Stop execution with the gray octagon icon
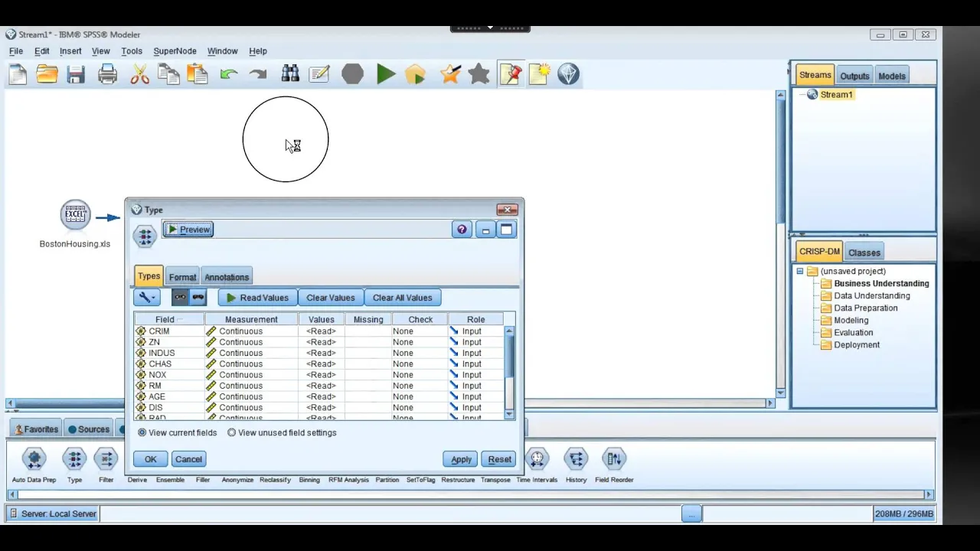The height and width of the screenshot is (551, 980). (352, 74)
